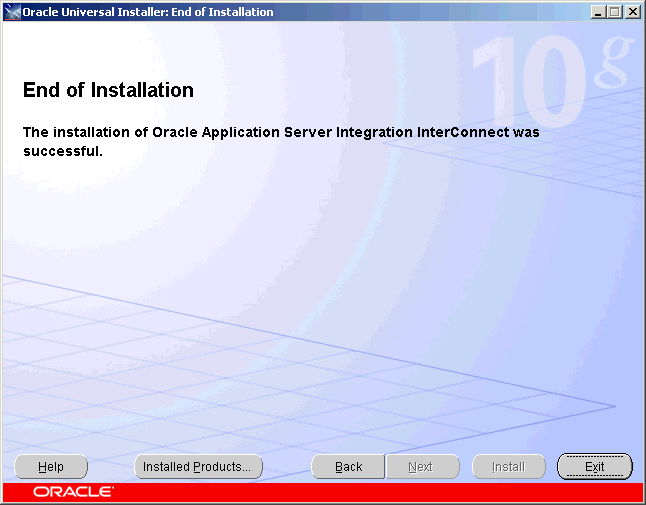Maximize the installer window
Image resolution: width=646 pixels, height=505 pixels.
[x=615, y=12]
